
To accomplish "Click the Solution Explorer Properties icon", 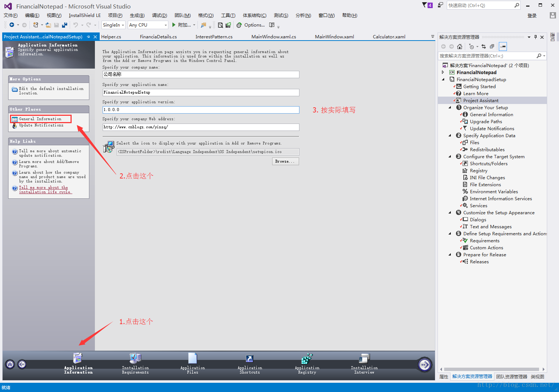I will 503,46.
